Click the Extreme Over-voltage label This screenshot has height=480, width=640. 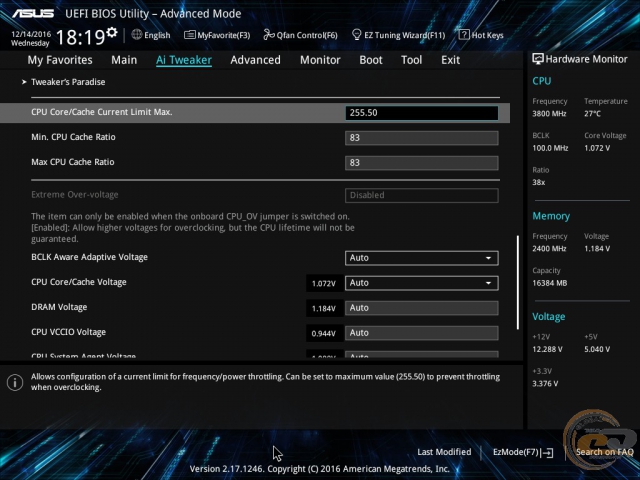pos(75,195)
